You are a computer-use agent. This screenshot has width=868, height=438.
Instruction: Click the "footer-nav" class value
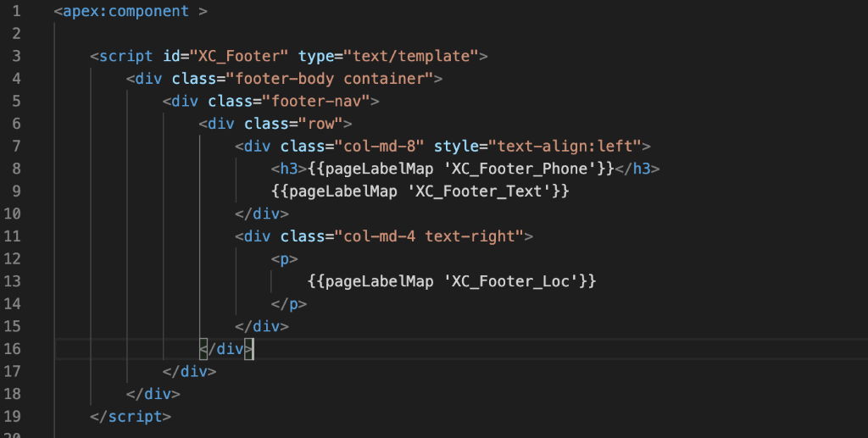click(x=316, y=101)
